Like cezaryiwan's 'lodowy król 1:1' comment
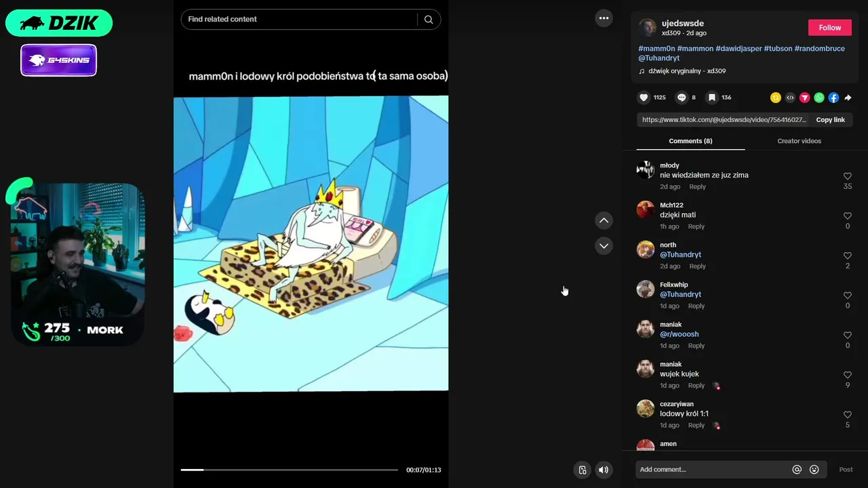Viewport: 868px width, 488px height. tap(847, 415)
